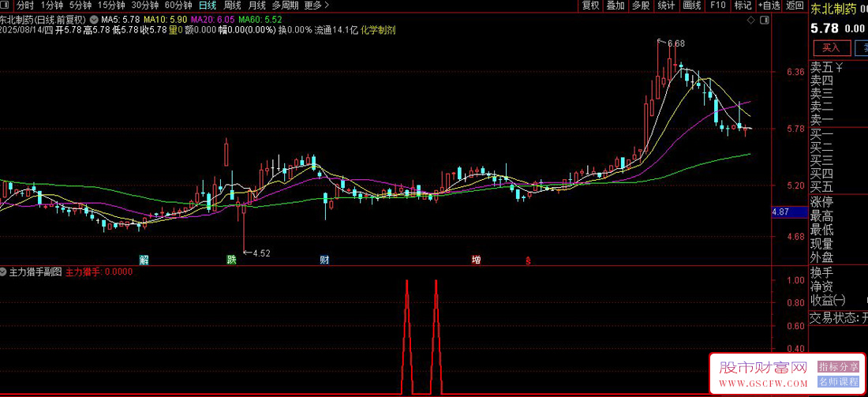
Task: Click the MA20: 6.05 indicator label
Action: coord(213,21)
